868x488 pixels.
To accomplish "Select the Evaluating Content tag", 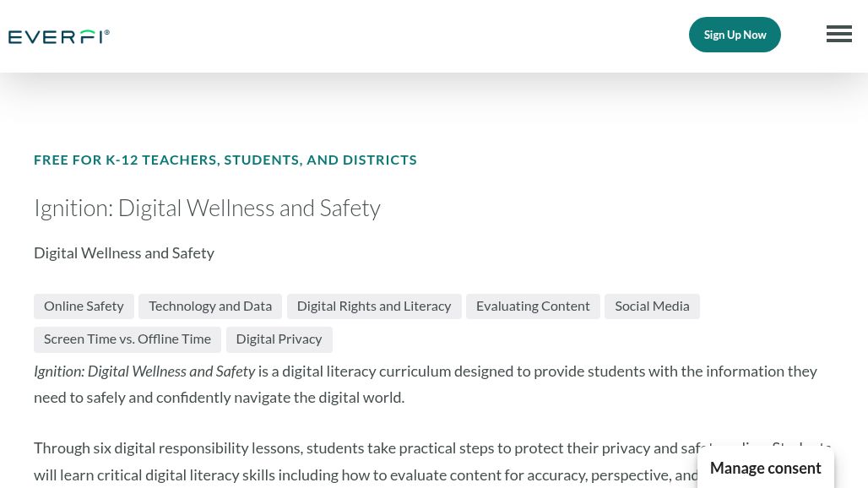I will (x=533, y=306).
